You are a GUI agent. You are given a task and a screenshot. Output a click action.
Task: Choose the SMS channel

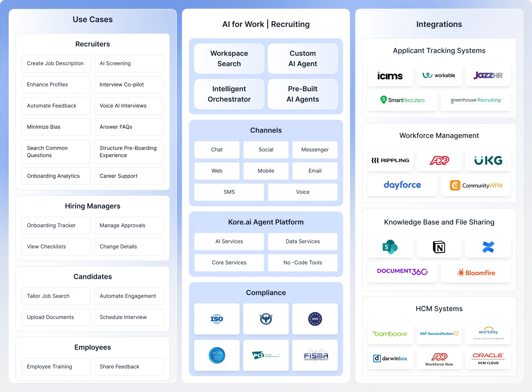(229, 192)
